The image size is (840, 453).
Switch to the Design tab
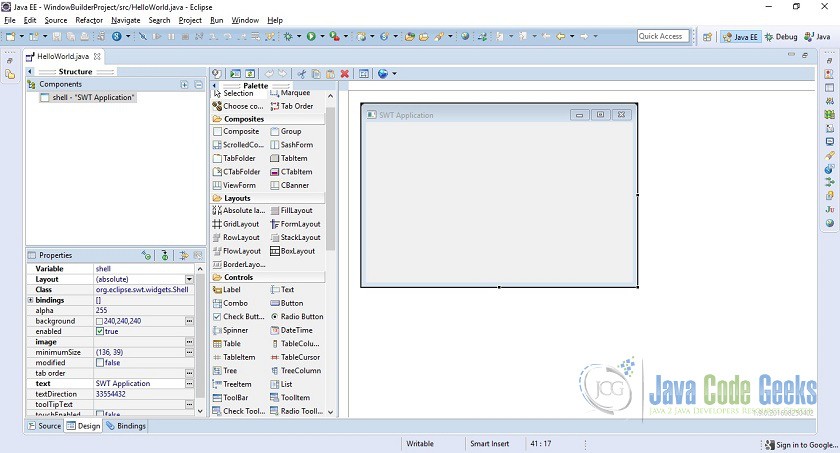coord(83,426)
